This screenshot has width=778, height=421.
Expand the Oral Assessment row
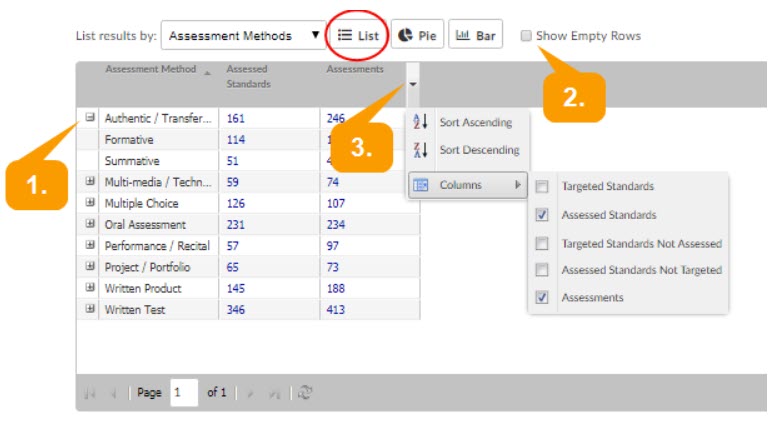[x=90, y=225]
